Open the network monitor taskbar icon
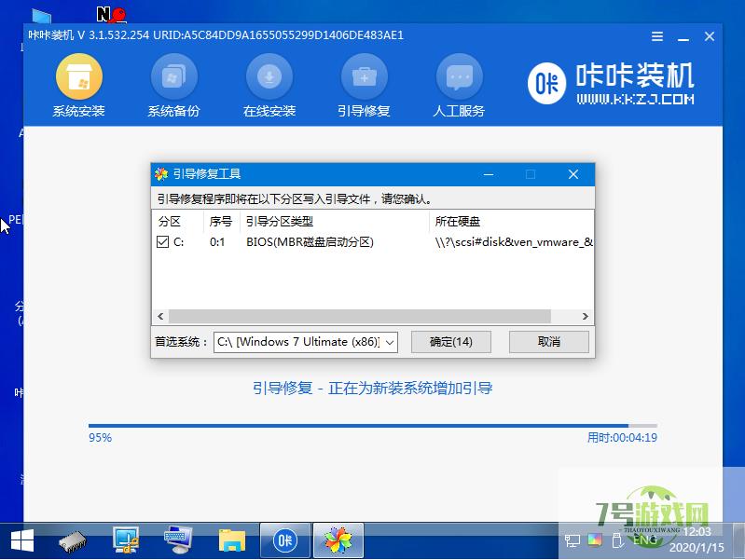 coord(126,540)
